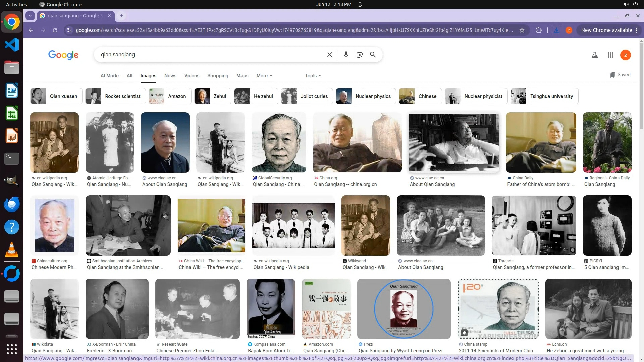Bookmark this page with the star icon
644x362 pixels.
(522, 30)
